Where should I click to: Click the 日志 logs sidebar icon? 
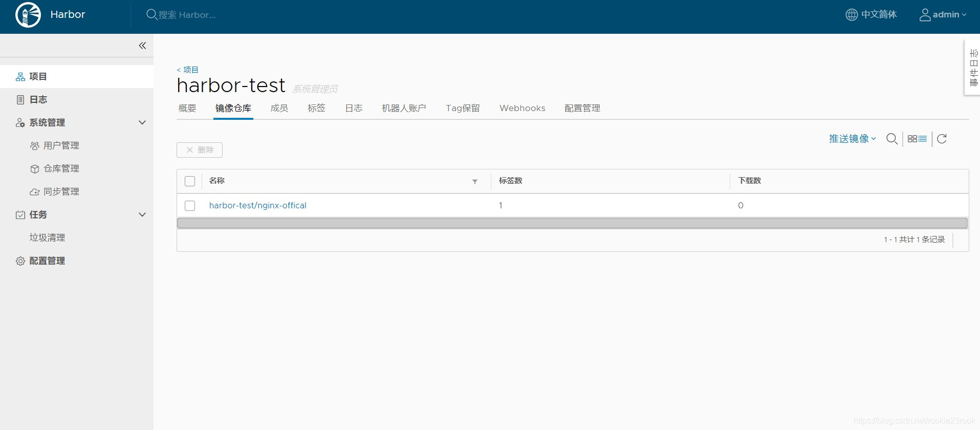[x=20, y=100]
